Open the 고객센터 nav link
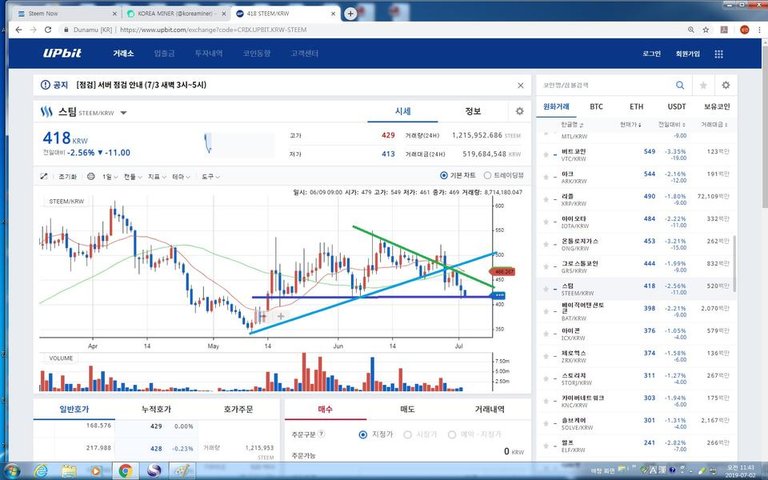 point(304,53)
